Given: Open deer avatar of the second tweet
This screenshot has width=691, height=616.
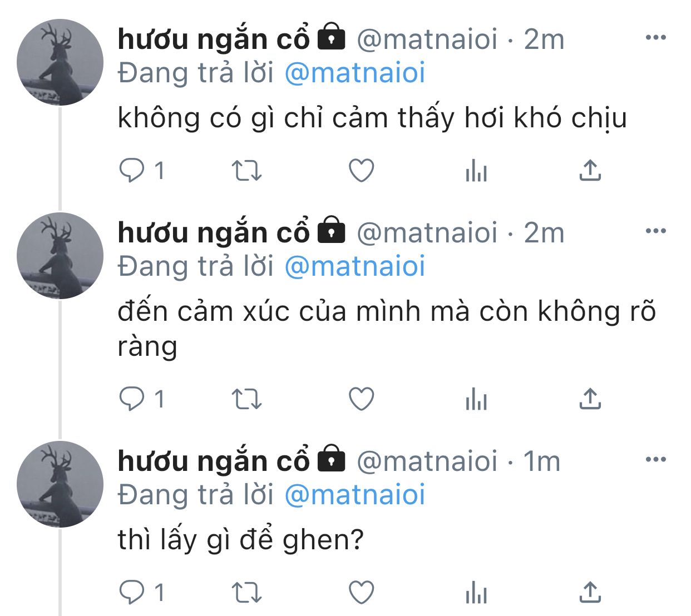Looking at the screenshot, I should tap(60, 256).
